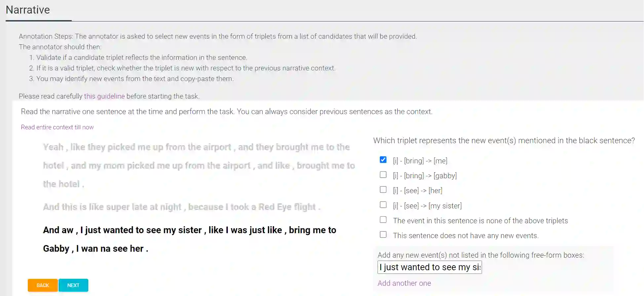Select the [i] - [see] -> [my sister] checkbox
644x296 pixels.
[383, 205]
